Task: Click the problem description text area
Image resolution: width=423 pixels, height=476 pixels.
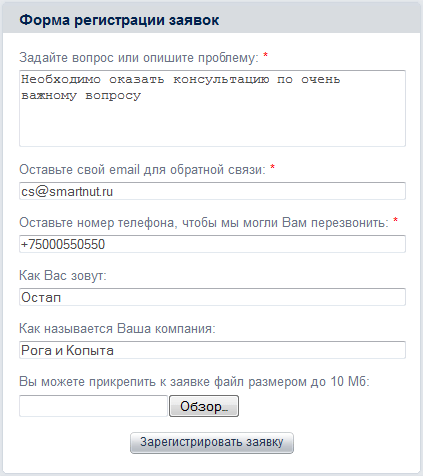Action: pos(212,108)
